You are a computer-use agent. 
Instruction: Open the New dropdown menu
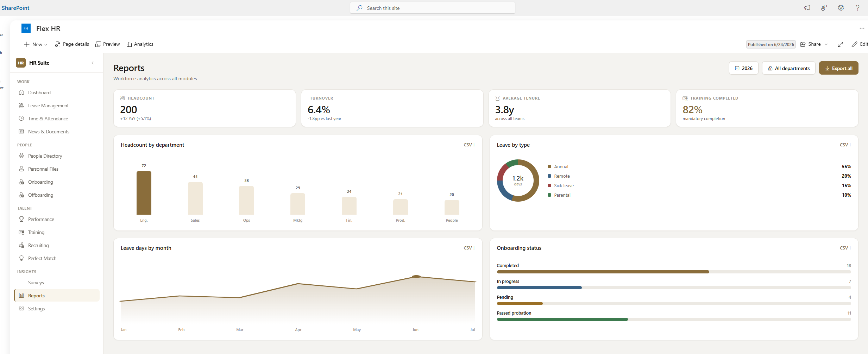point(36,44)
